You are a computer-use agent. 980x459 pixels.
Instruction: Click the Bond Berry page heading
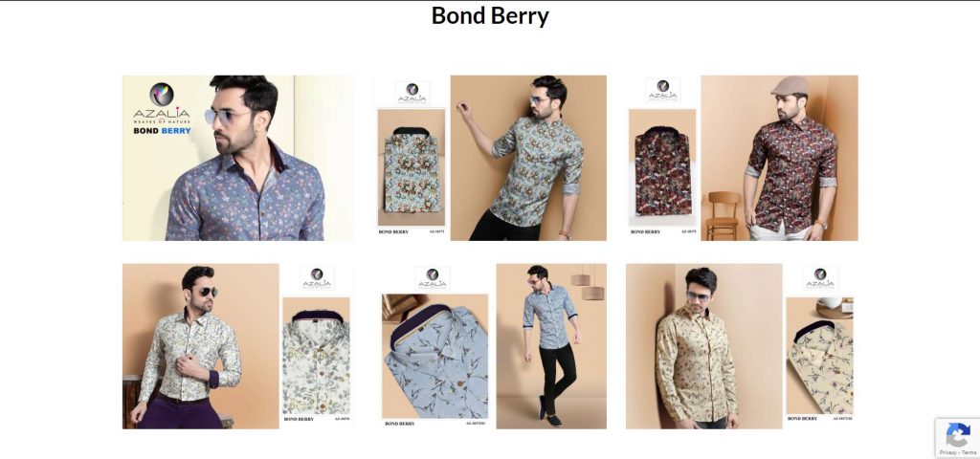490,15
